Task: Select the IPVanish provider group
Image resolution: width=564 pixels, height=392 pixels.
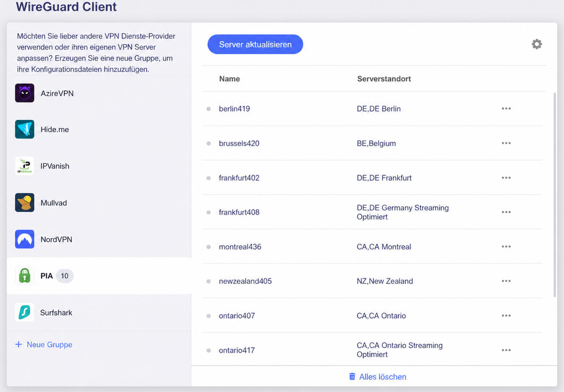Action: tap(99, 166)
